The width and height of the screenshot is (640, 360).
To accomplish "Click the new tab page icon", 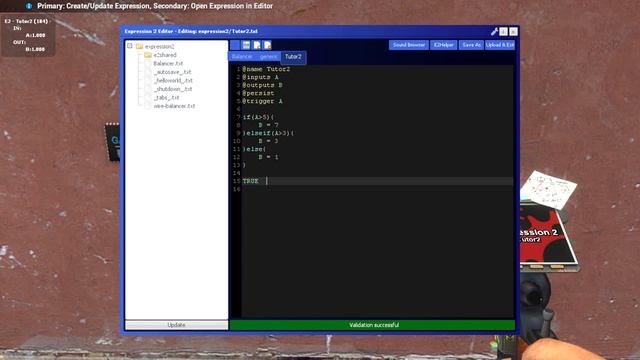I will 257,45.
